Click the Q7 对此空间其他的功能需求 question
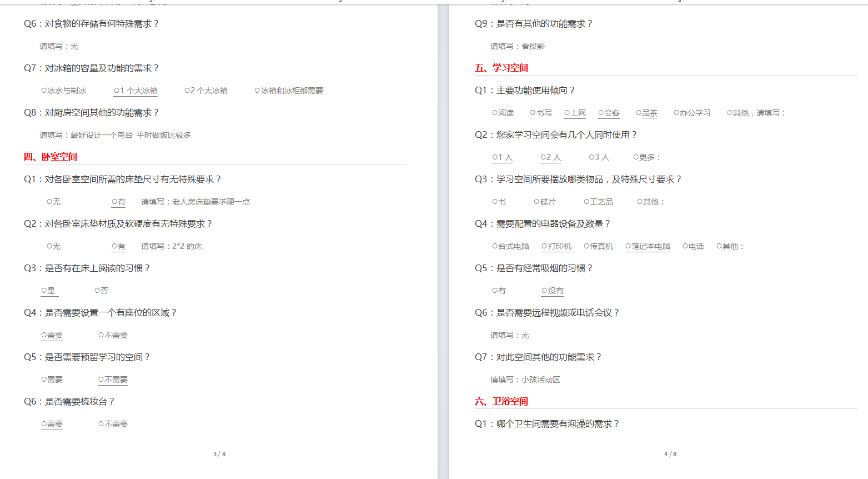Screen dimensions: 868x479 pyautogui.click(x=538, y=357)
